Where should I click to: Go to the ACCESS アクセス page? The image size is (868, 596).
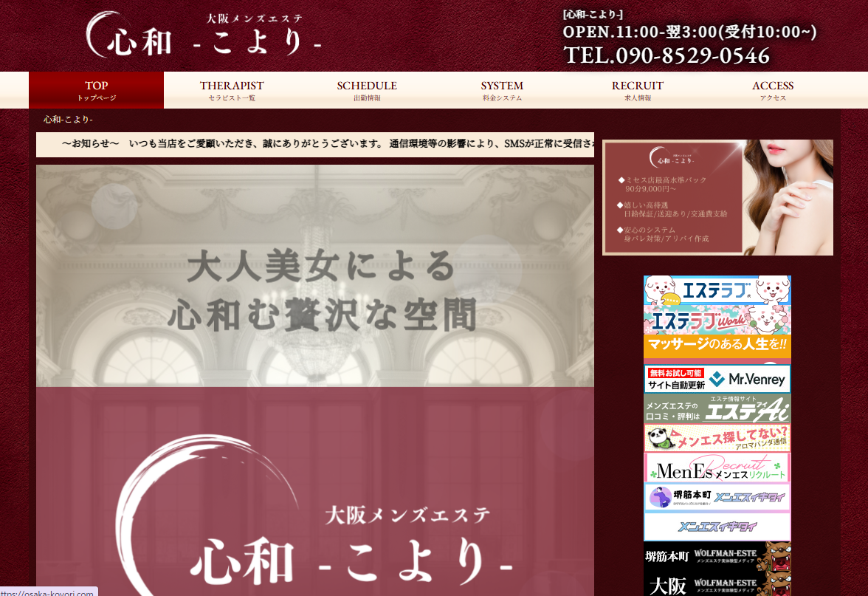(x=773, y=90)
